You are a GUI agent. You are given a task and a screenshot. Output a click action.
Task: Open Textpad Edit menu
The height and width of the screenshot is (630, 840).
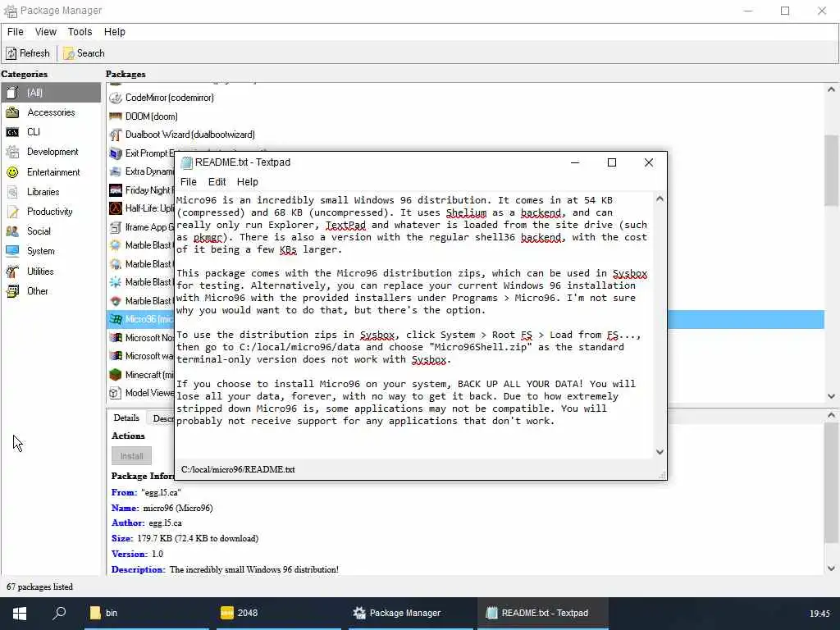pyautogui.click(x=217, y=181)
